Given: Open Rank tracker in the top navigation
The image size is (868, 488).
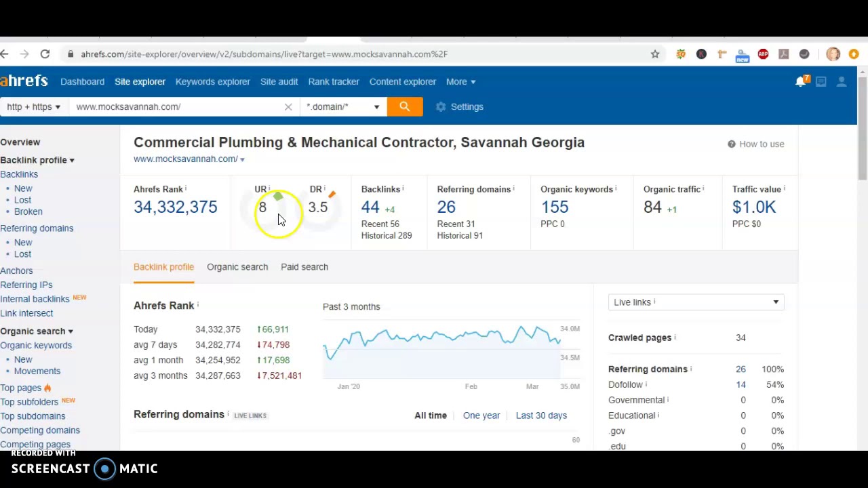Looking at the screenshot, I should point(334,81).
